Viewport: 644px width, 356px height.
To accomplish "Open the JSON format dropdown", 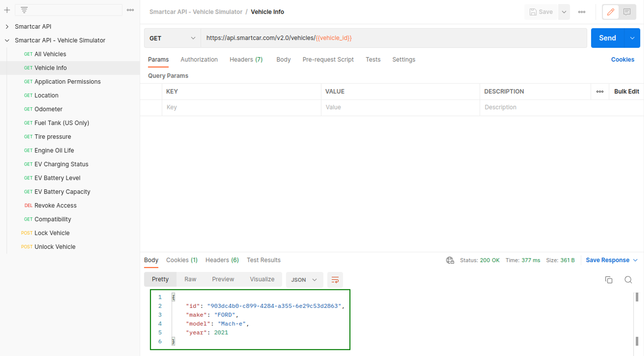I will 304,280.
